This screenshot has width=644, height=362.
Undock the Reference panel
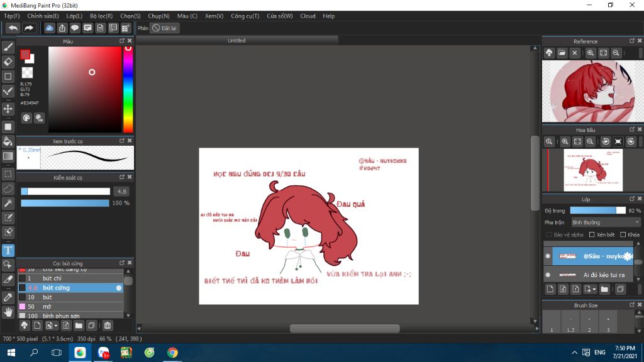pos(631,41)
